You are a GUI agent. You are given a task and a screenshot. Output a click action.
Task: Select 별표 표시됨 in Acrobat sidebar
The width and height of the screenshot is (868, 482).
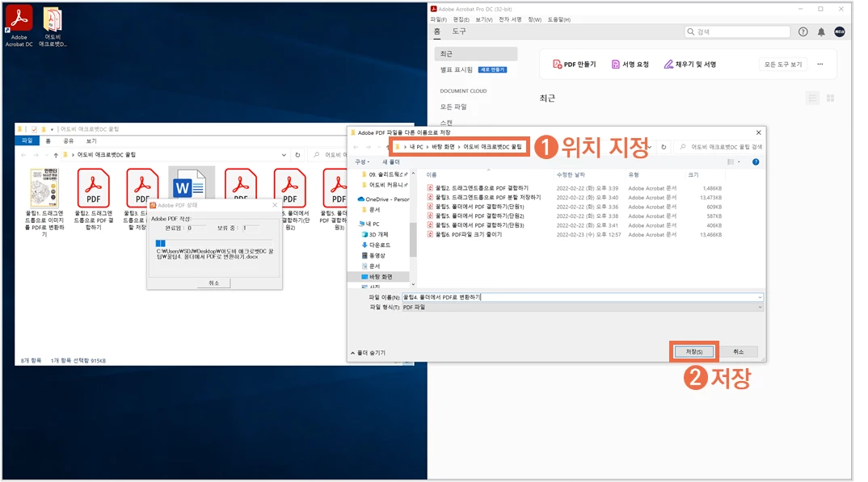[x=456, y=69]
